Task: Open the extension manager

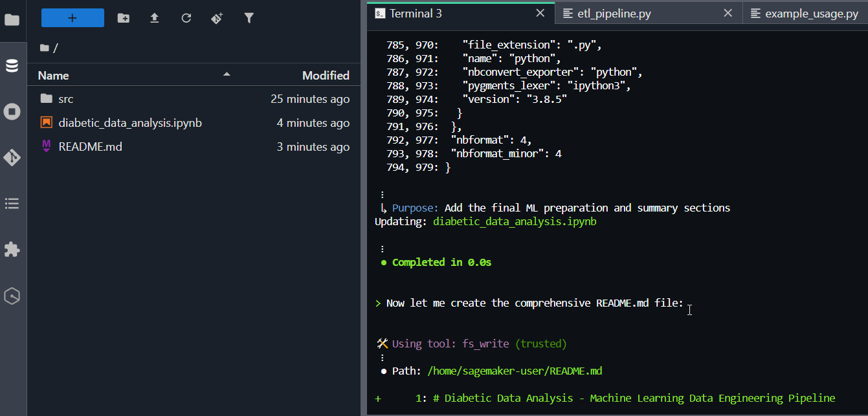Action: click(x=13, y=249)
